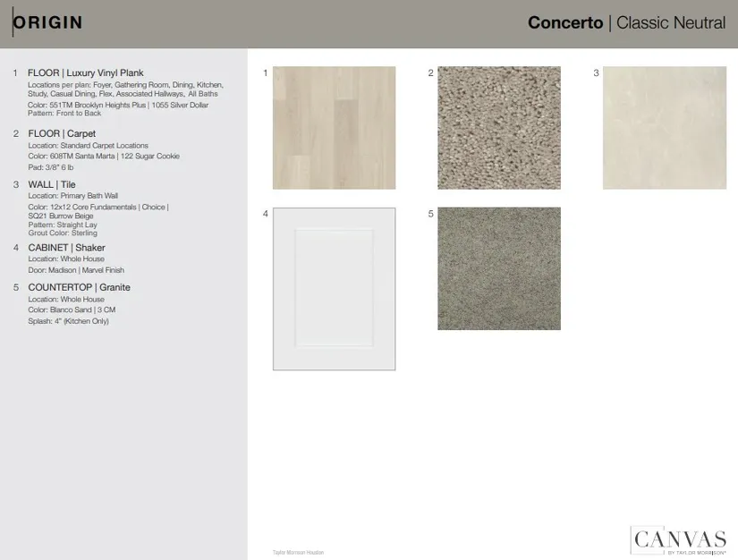This screenshot has height=560, width=738.
Task: Click the white Shaker cabinet door image
Action: coord(334,288)
